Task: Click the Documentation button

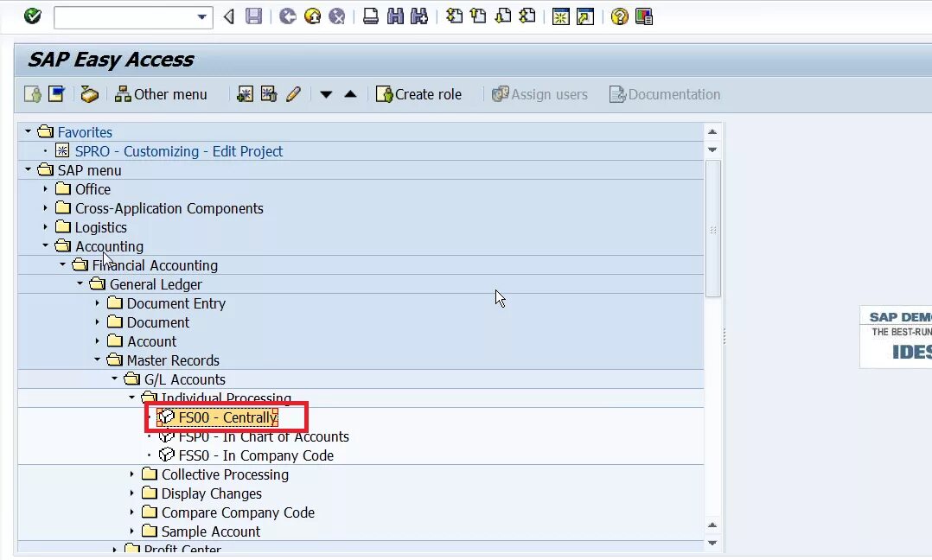Action: pyautogui.click(x=665, y=94)
